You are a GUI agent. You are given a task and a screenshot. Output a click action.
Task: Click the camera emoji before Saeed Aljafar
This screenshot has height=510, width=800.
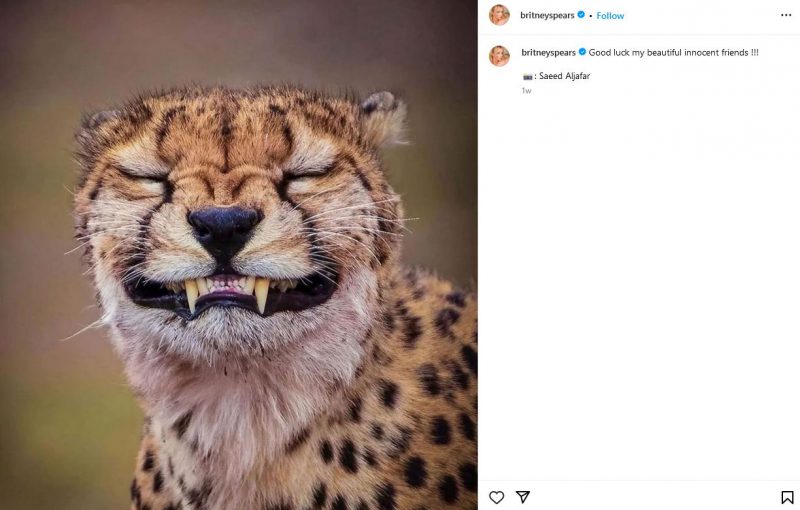[527, 76]
